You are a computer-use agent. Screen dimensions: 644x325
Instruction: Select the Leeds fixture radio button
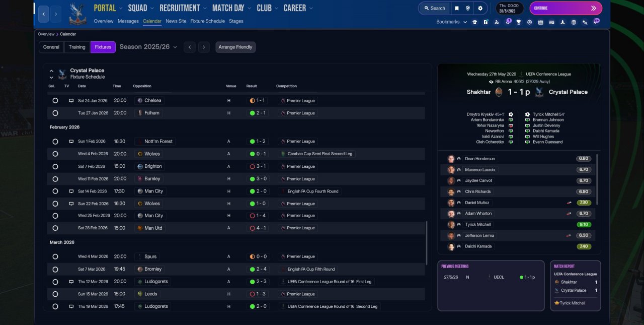click(x=55, y=294)
